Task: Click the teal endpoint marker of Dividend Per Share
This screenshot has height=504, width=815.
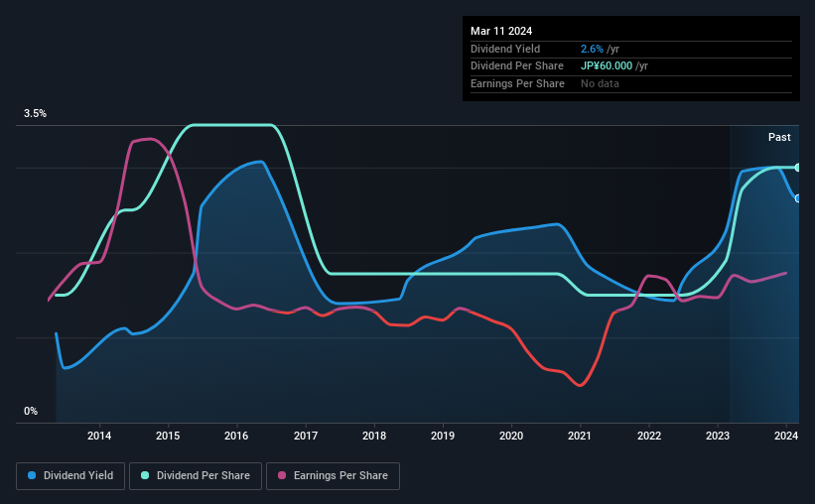Action: (798, 168)
